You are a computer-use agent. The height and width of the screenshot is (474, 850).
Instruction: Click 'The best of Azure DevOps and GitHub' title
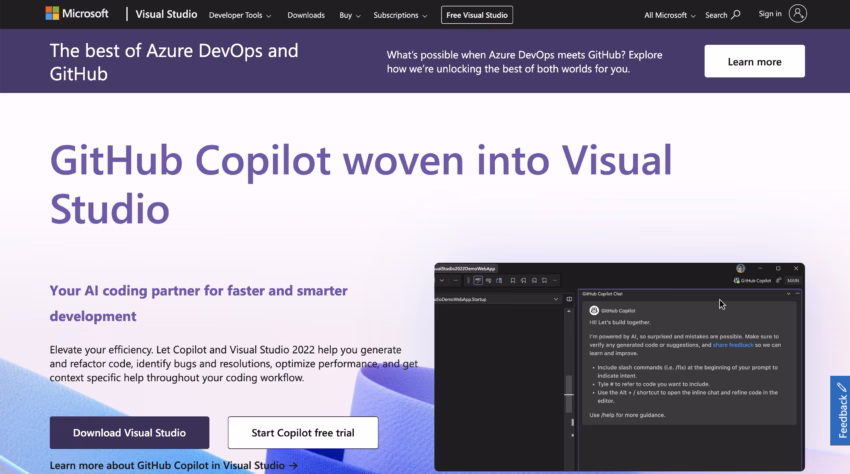click(x=174, y=62)
